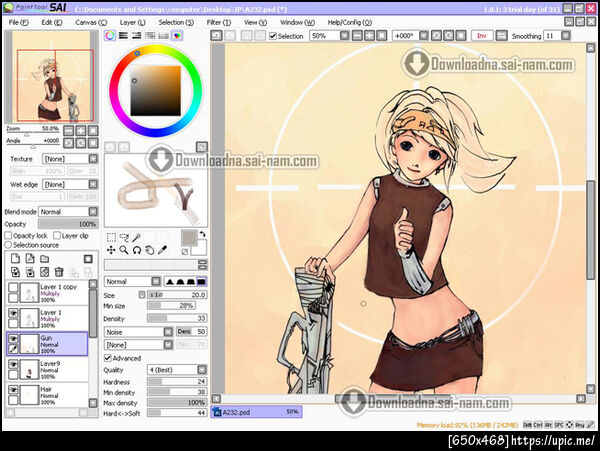Select the zoom magnifier tool
600x451 pixels.
124,250
